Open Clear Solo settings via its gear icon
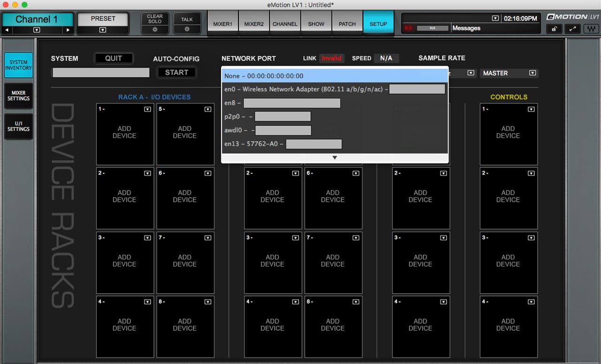This screenshot has width=601, height=364. [x=154, y=29]
